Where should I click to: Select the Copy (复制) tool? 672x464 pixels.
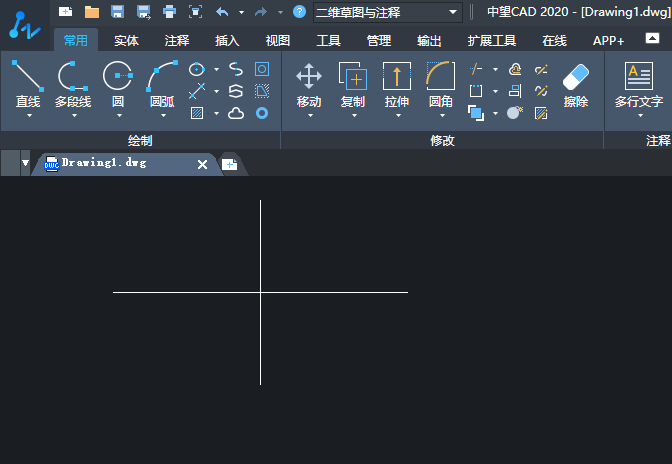(x=353, y=84)
